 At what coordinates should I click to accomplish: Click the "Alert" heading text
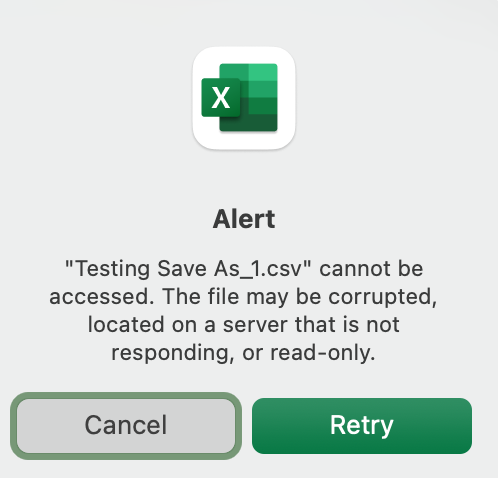(x=244, y=219)
